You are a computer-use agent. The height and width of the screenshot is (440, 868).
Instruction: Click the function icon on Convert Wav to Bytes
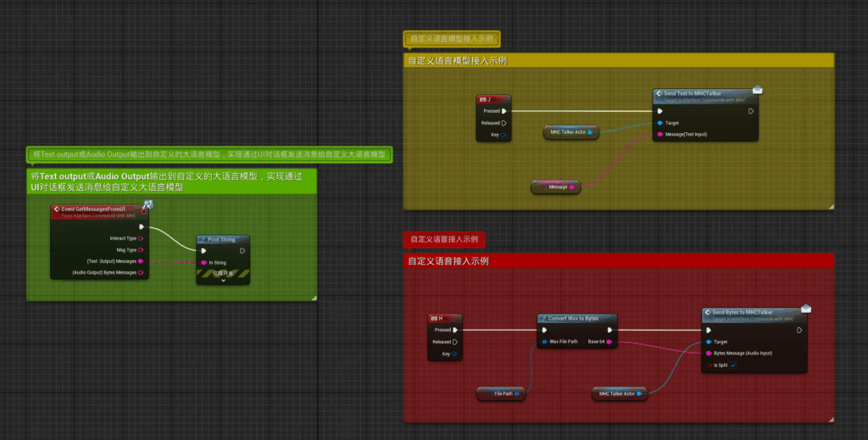tap(544, 318)
